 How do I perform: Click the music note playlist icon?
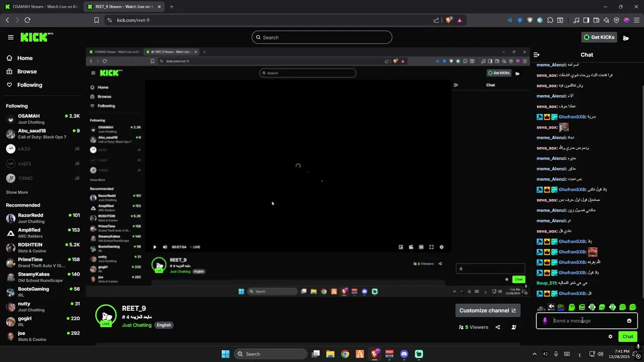pos(577,20)
